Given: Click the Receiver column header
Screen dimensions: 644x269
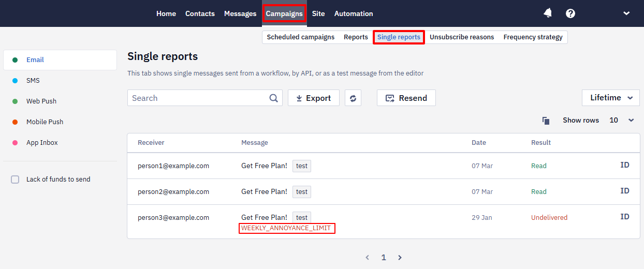Looking at the screenshot, I should [x=151, y=143].
